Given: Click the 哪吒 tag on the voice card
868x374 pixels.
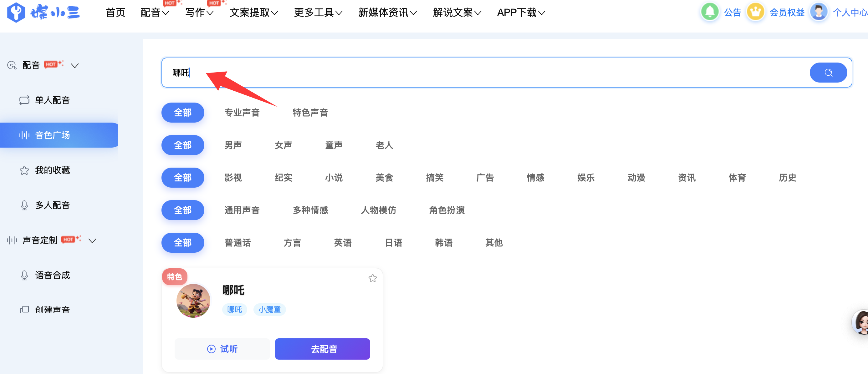Looking at the screenshot, I should [x=234, y=309].
